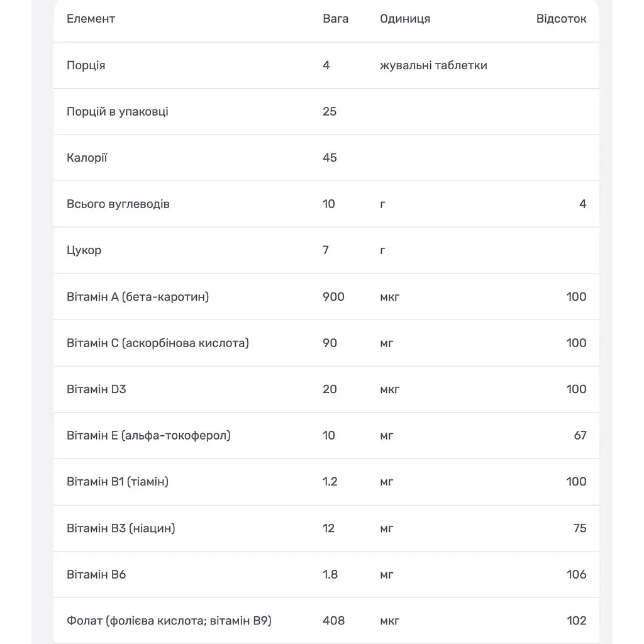The width and height of the screenshot is (644, 644).
Task: Select the Вітамін B1 (тіамін) label
Action: click(118, 481)
